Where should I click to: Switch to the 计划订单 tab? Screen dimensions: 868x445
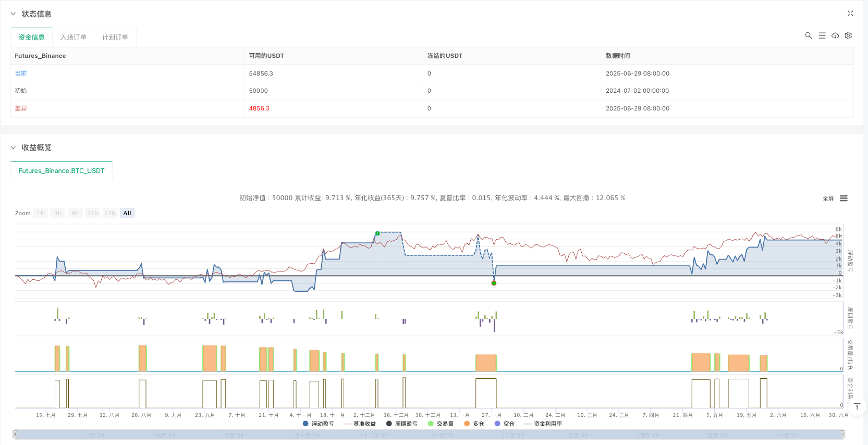[x=115, y=38]
